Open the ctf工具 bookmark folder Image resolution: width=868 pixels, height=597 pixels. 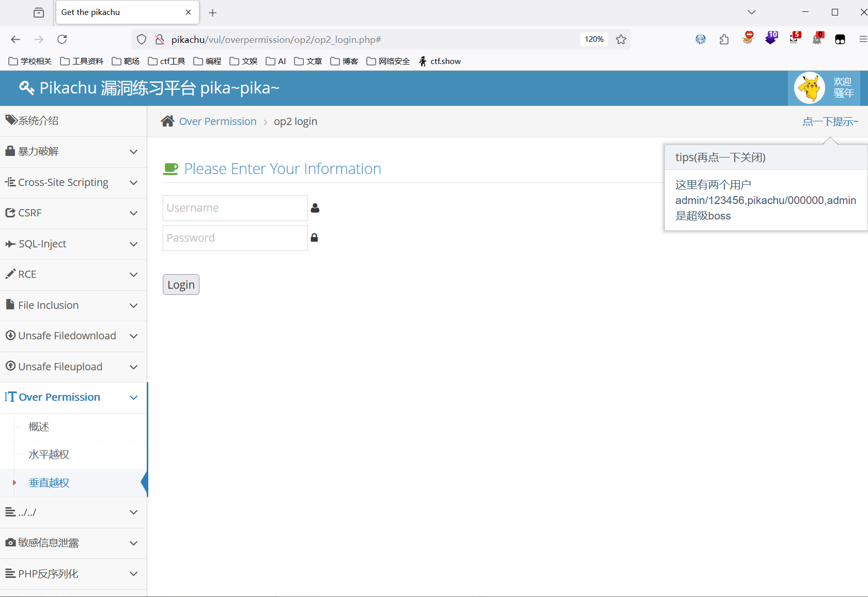[166, 61]
